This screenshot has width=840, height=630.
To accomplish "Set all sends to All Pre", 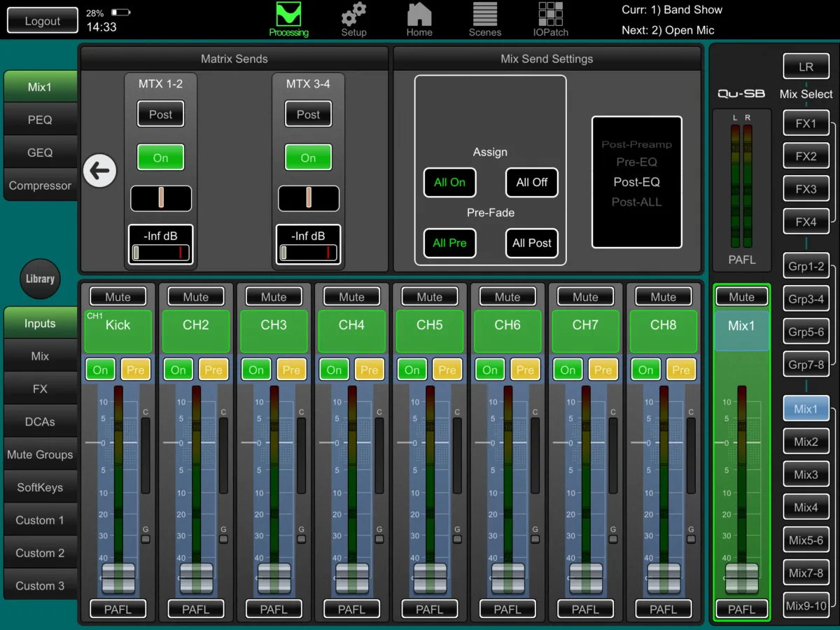I will (449, 244).
